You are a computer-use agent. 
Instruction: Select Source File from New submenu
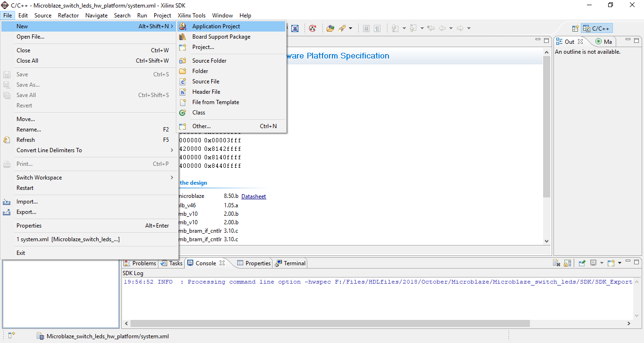tap(231, 82)
